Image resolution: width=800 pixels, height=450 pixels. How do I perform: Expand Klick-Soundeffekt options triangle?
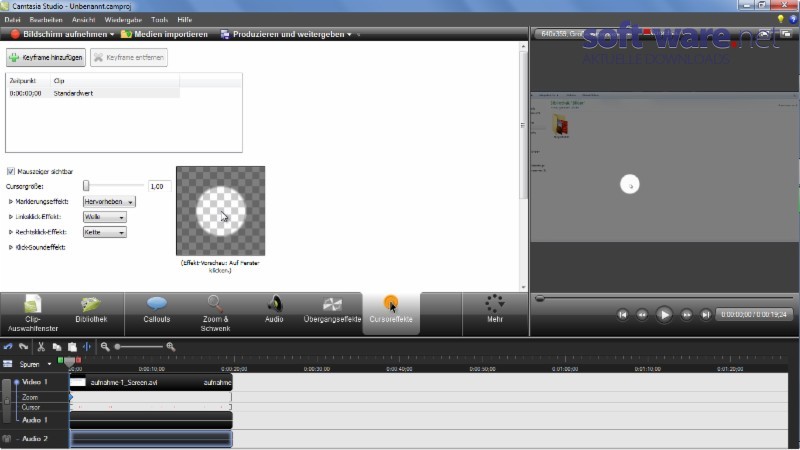click(11, 247)
